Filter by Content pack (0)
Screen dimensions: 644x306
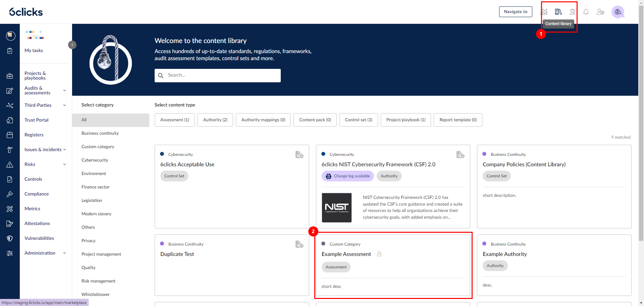(315, 120)
